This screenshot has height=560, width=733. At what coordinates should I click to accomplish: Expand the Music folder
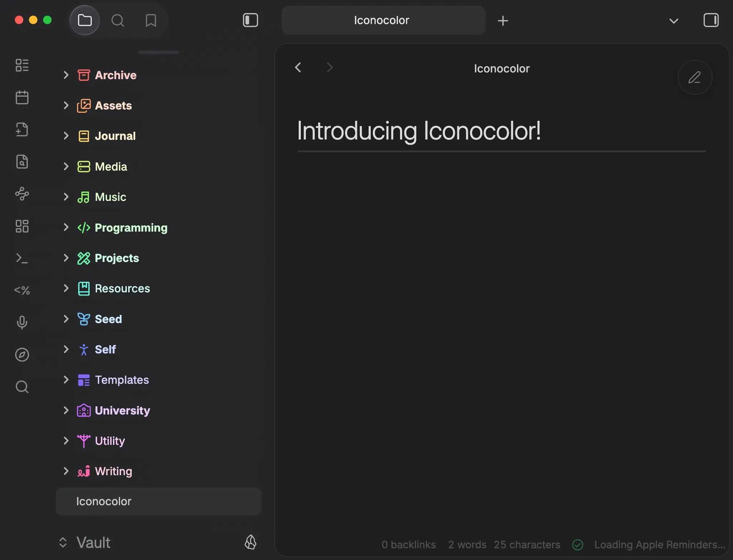(66, 197)
